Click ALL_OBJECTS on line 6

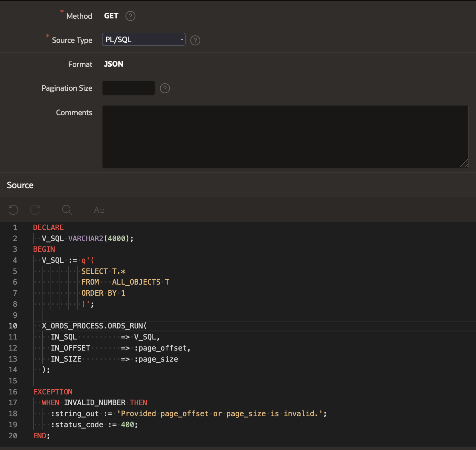(136, 282)
